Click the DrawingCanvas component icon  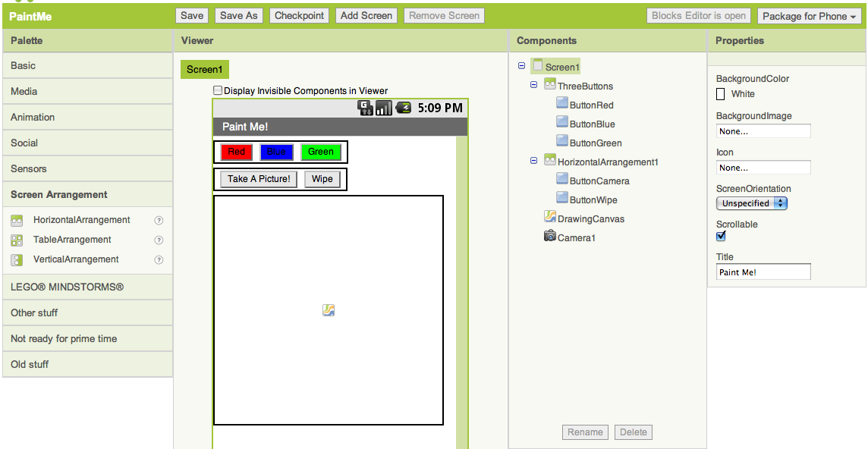[549, 217]
